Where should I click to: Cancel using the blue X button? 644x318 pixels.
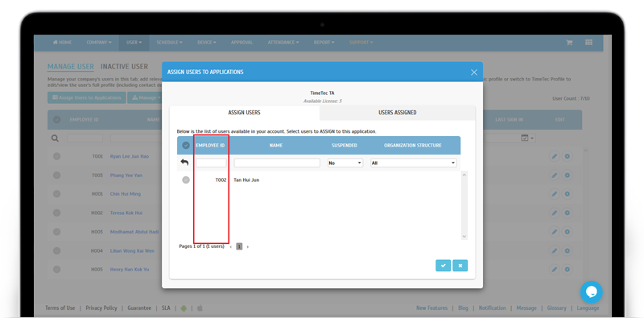point(460,266)
